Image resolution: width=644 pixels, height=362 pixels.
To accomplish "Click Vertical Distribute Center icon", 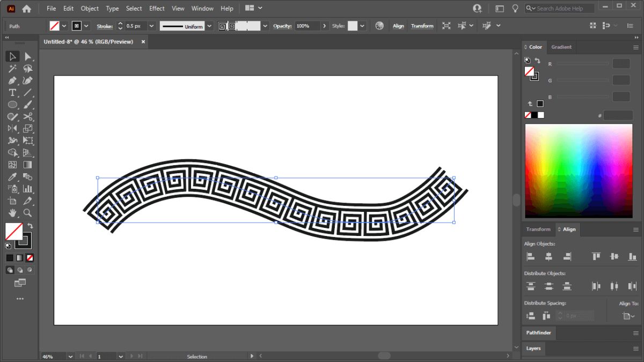I will (548, 286).
